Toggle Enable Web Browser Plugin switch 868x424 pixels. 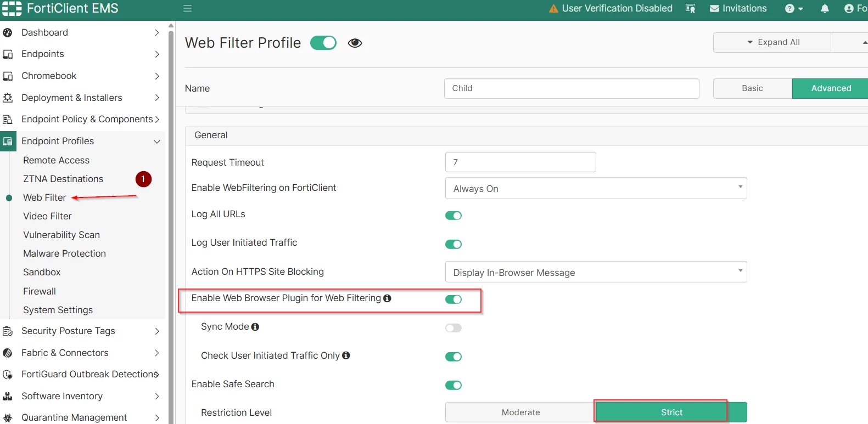click(453, 299)
